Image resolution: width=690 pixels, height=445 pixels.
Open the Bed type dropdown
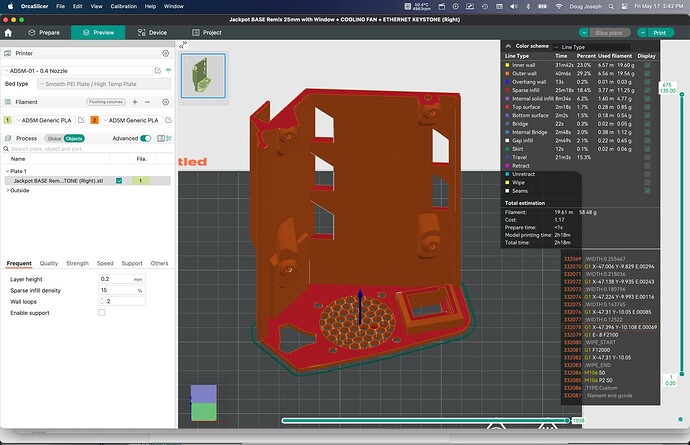coord(104,84)
